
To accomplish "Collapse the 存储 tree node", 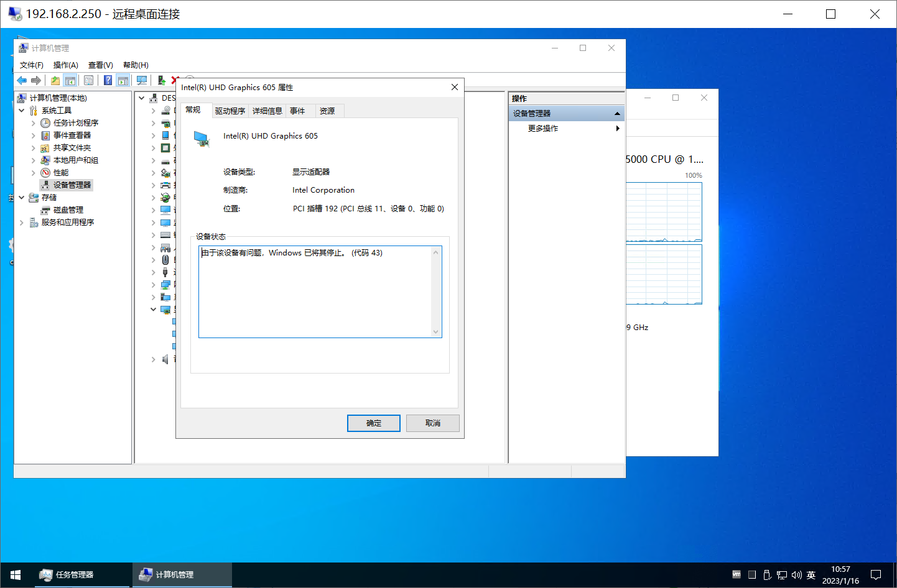I will point(22,198).
